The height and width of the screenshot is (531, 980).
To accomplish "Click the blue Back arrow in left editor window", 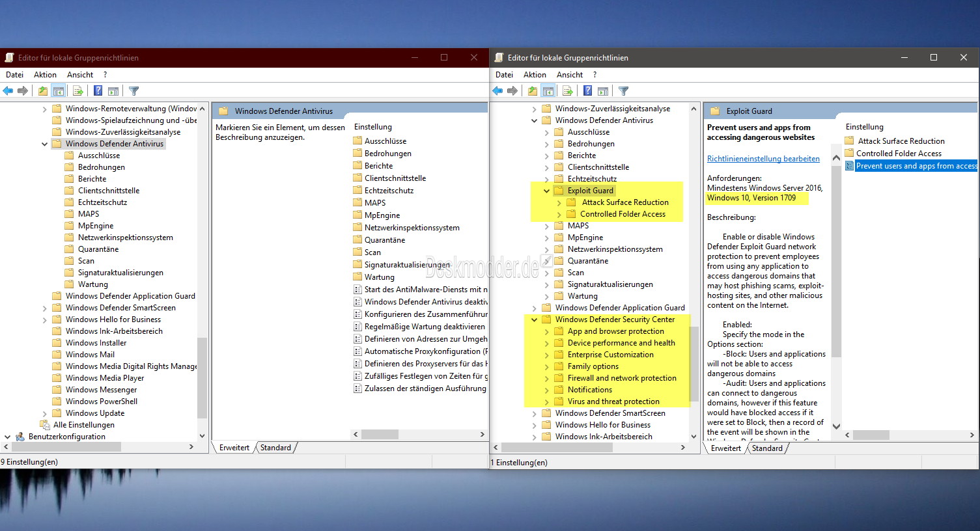I will [8, 91].
